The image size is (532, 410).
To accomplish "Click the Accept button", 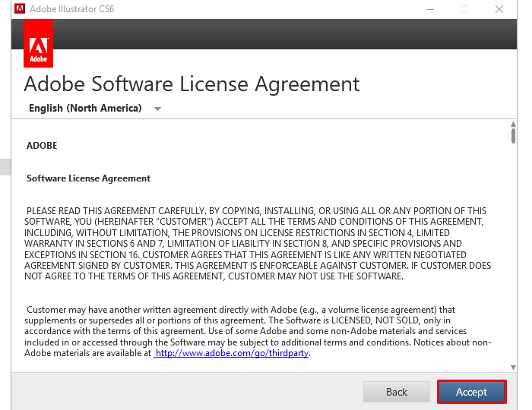I will coord(471,392).
